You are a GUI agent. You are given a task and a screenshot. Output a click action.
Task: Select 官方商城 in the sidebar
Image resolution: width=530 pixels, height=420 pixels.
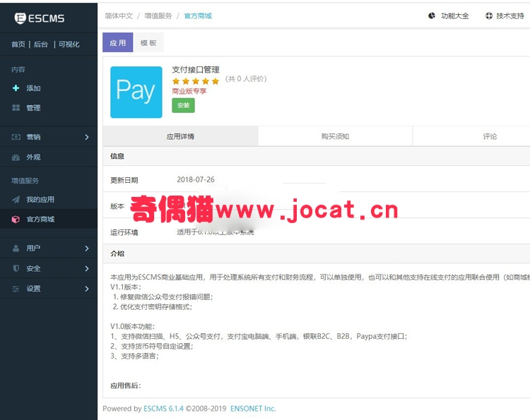[40, 219]
